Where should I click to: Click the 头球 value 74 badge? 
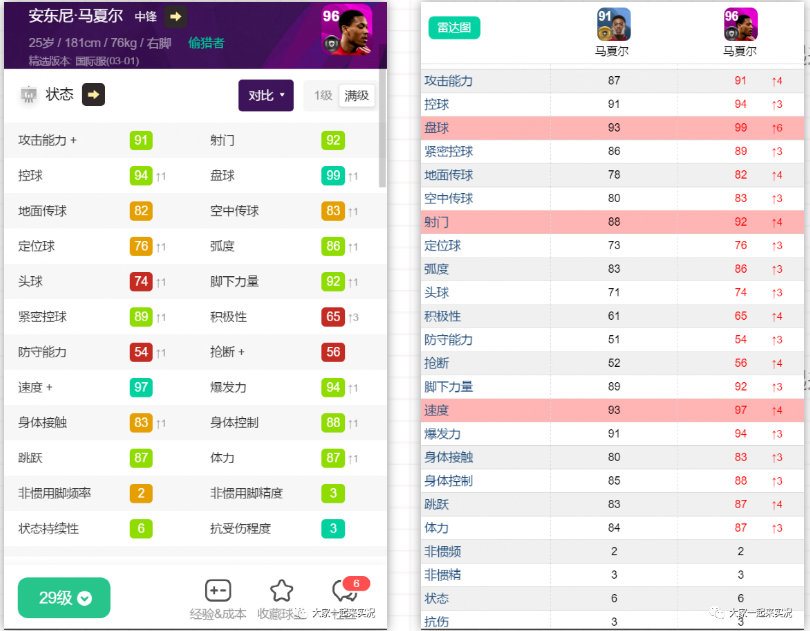141,281
